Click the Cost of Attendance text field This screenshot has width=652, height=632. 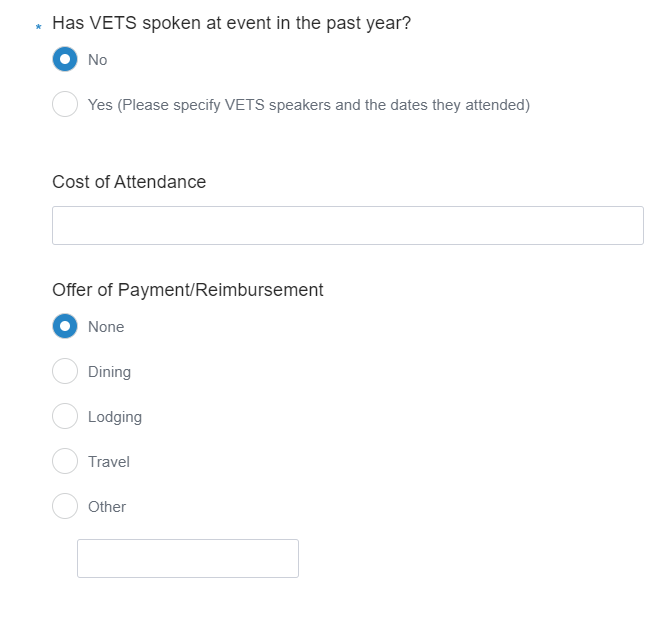[x=347, y=226]
